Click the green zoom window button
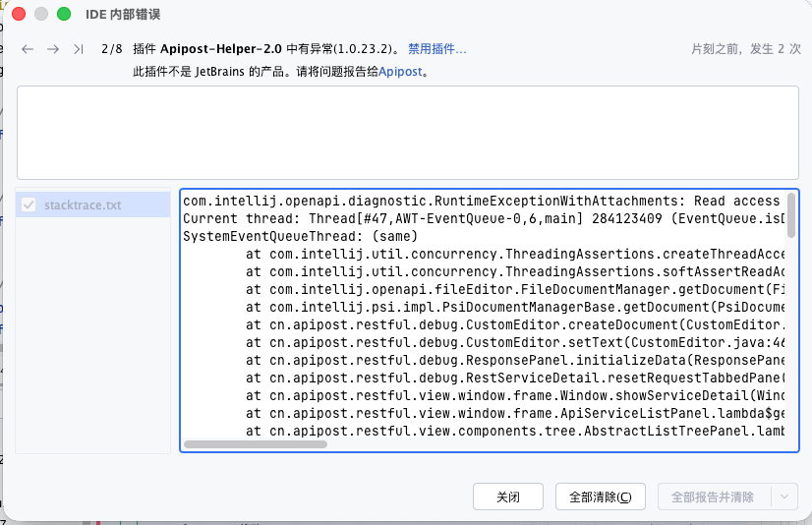 pyautogui.click(x=64, y=14)
